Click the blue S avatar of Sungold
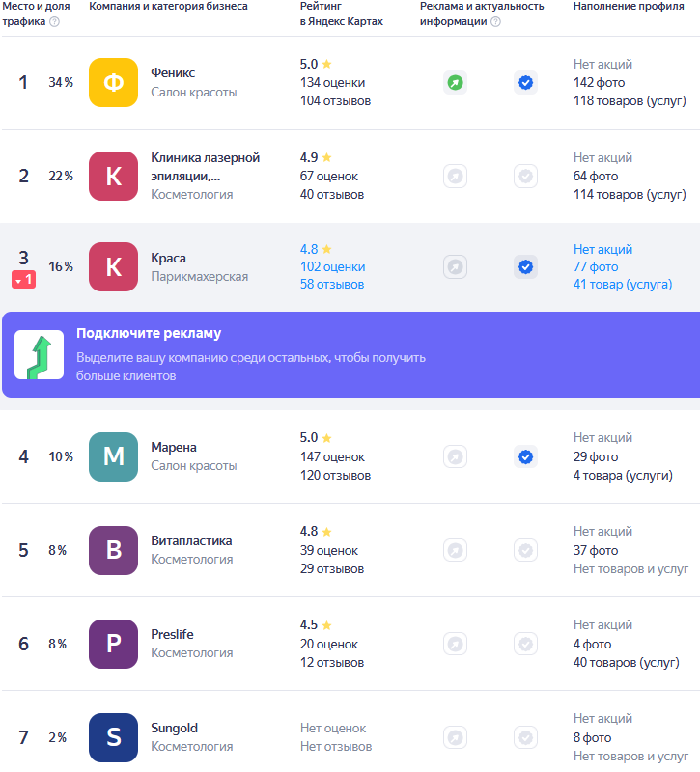Screen dimensions: 700x772 pos(113,737)
